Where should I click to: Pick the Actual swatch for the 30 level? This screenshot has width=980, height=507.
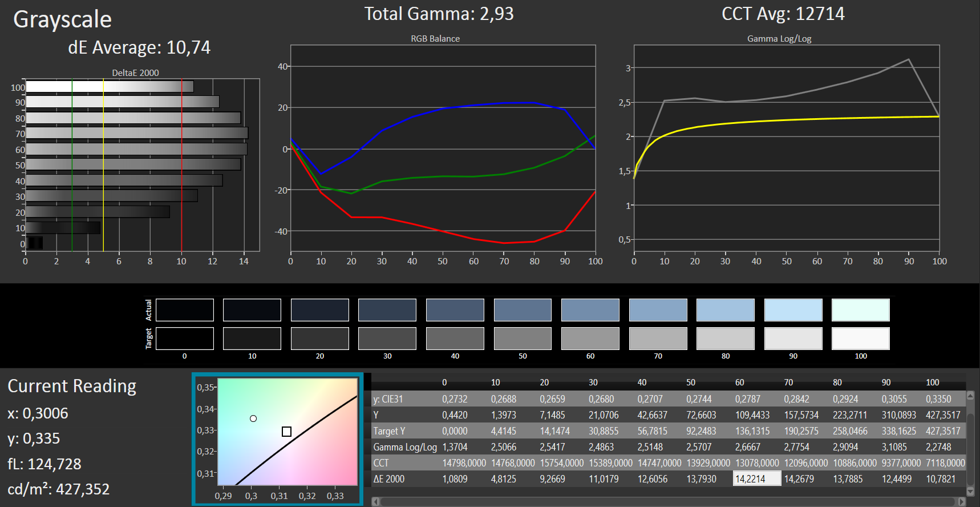tap(387, 310)
